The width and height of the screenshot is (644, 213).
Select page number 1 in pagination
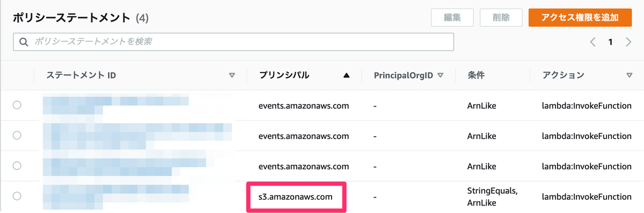click(x=611, y=42)
